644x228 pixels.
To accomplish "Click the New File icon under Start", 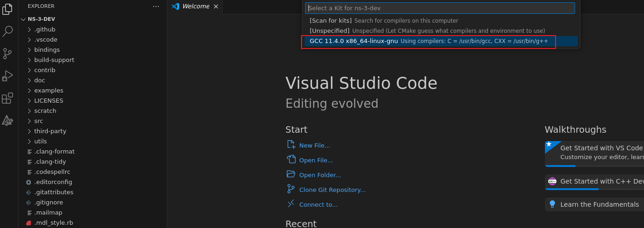I will coord(291,145).
